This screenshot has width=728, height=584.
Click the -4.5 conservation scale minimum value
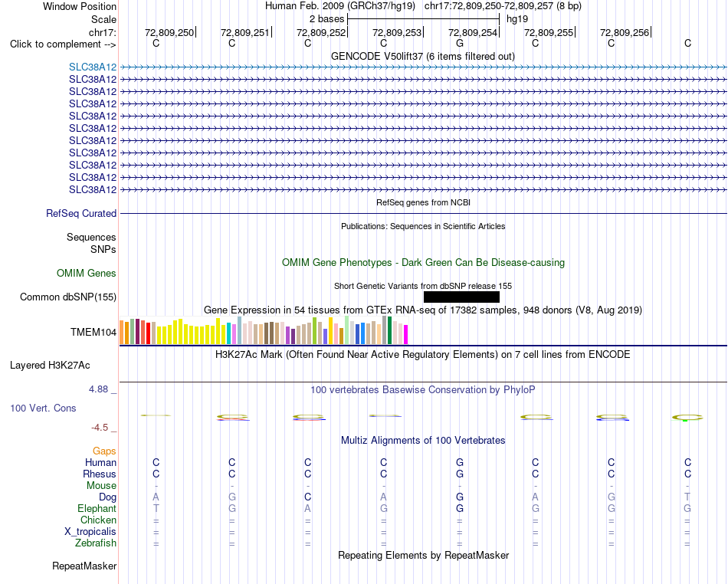(x=100, y=427)
